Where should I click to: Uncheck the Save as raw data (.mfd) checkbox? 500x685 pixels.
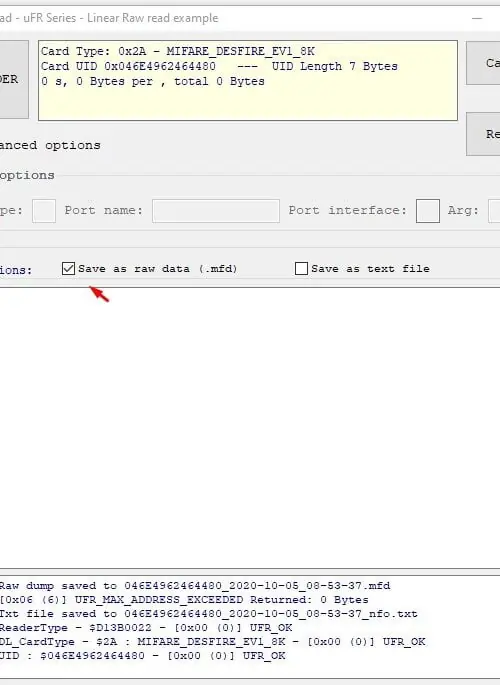68,269
